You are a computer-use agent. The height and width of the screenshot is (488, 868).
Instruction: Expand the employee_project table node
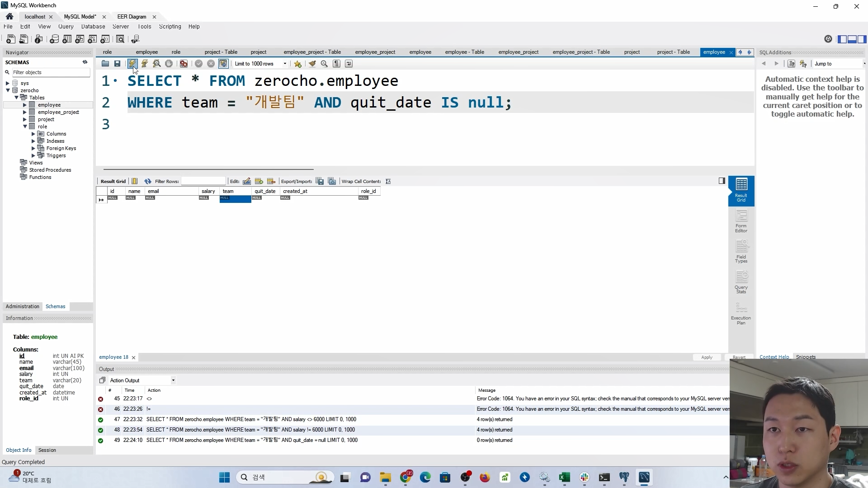click(x=25, y=112)
